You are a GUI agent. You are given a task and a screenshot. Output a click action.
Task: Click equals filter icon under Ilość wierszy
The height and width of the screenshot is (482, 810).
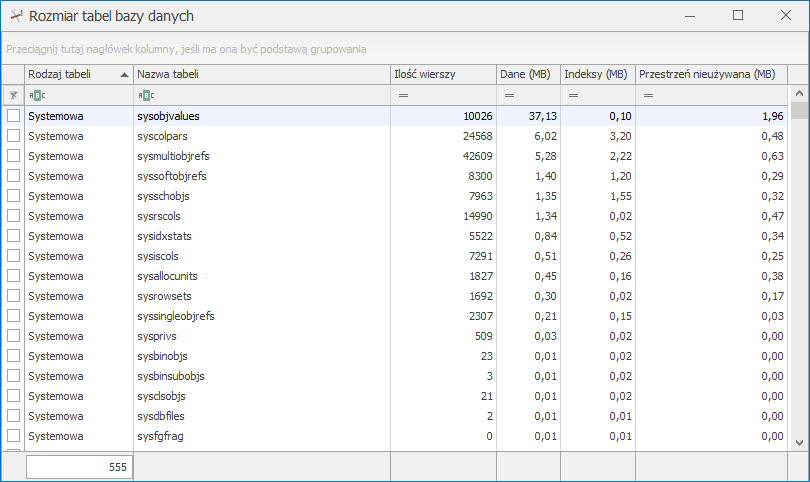pos(404,95)
